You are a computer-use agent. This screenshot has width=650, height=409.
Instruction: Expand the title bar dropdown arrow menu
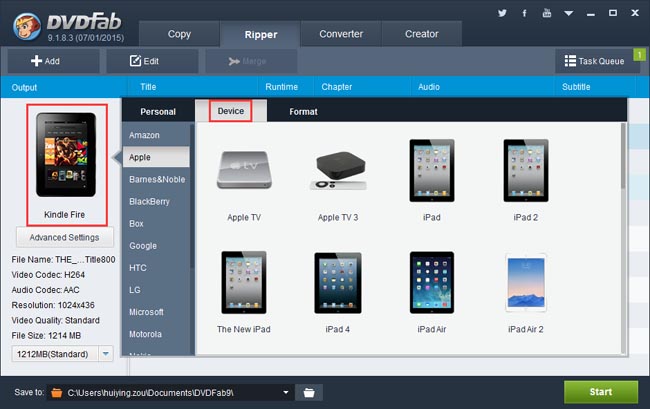point(569,13)
